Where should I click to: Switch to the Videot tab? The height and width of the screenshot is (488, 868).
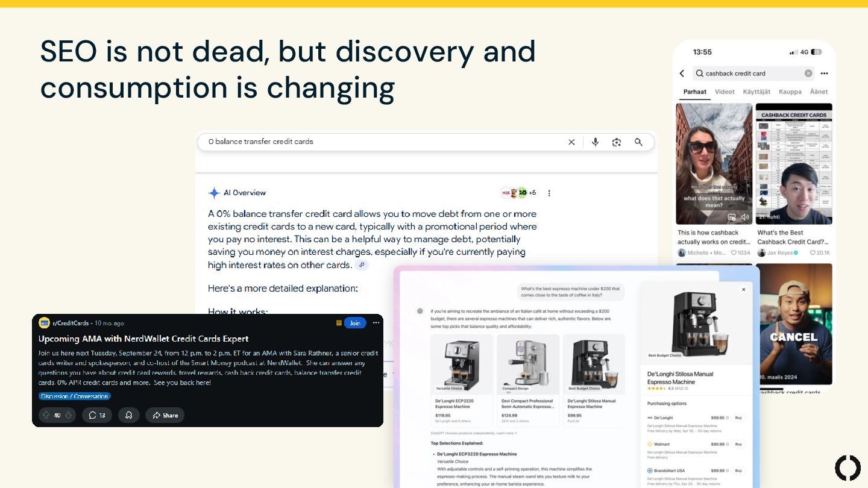pos(725,92)
